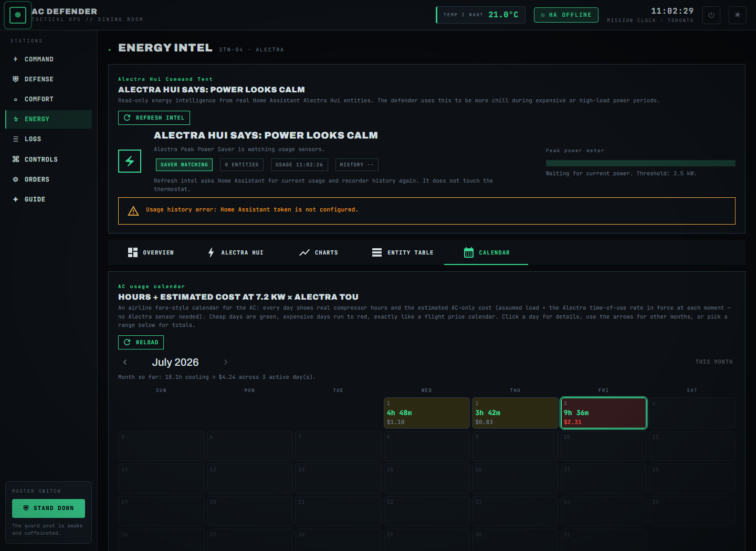Click the Stand Down master switch
This screenshot has width=756, height=551.
(48, 508)
